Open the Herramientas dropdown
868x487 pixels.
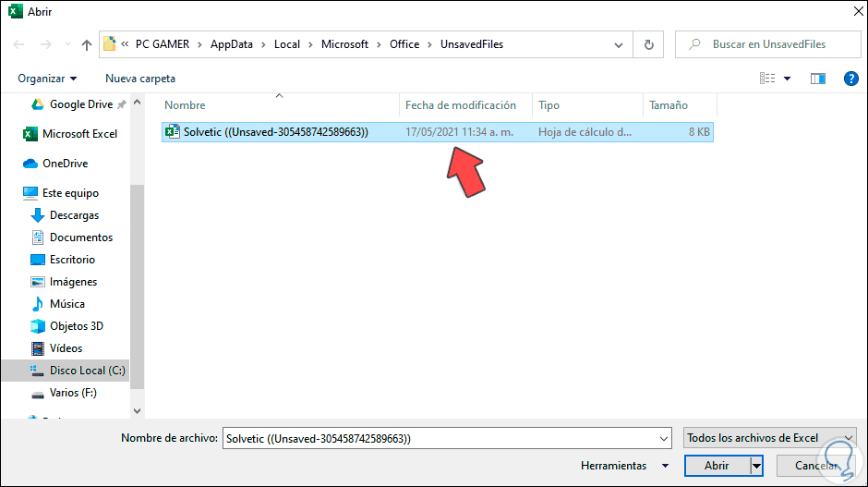(x=624, y=466)
